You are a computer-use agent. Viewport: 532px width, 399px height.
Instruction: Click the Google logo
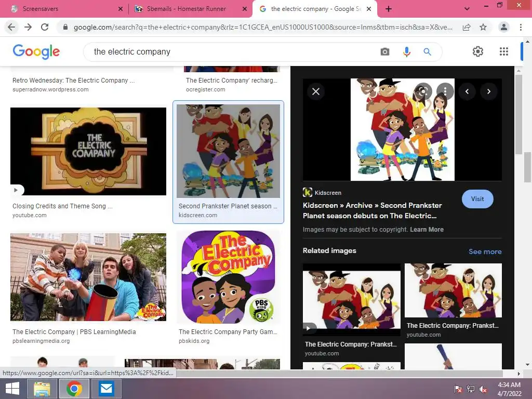tap(36, 51)
